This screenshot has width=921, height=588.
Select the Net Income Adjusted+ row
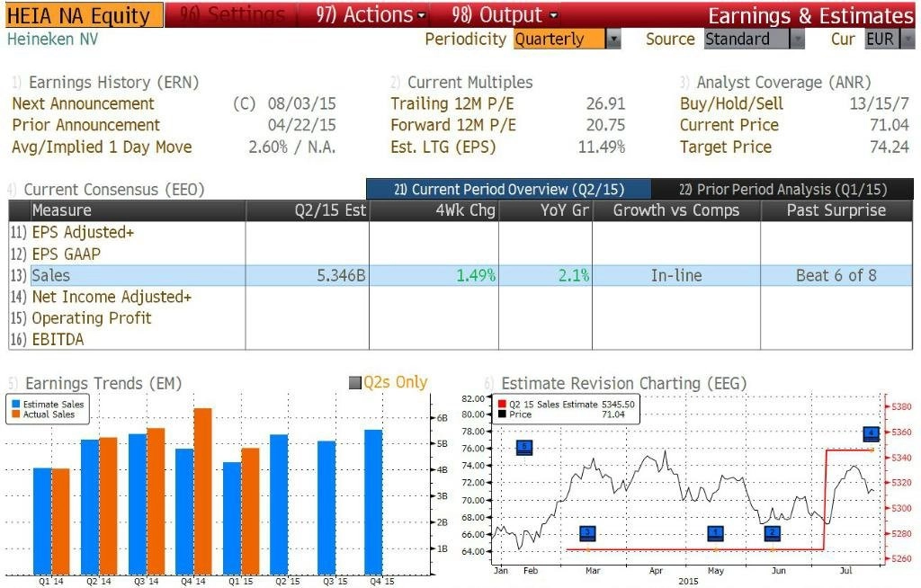click(460, 298)
